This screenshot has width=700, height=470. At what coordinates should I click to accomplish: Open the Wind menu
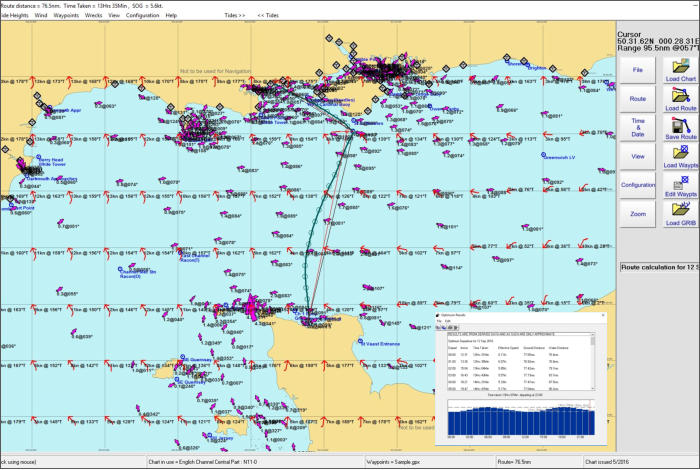(42, 16)
